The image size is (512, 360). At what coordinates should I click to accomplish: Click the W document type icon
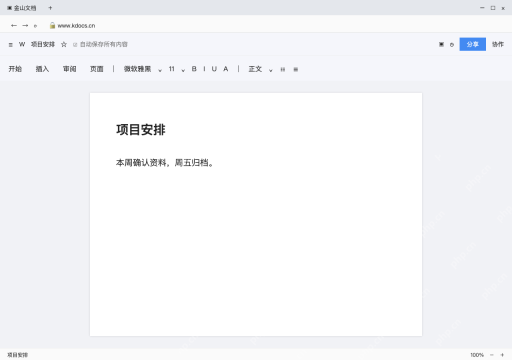[22, 44]
